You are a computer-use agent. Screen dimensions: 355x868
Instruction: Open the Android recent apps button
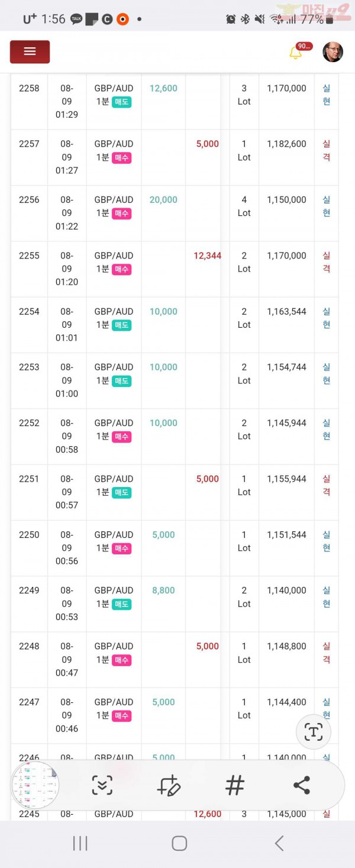(80, 843)
